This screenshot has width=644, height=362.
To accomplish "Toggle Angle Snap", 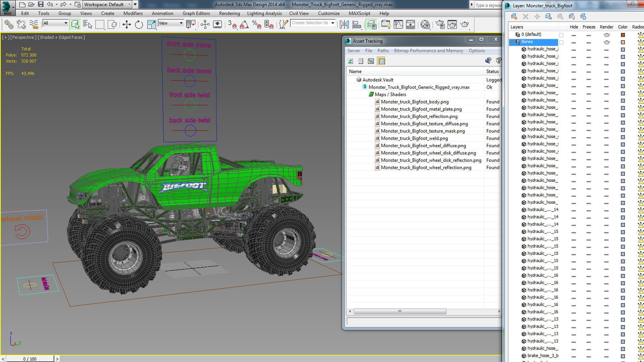I will click(244, 24).
